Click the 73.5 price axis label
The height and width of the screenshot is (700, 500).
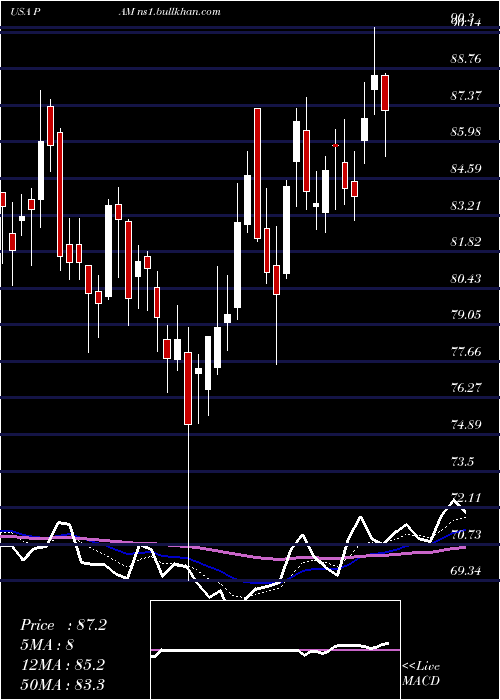(x=462, y=461)
